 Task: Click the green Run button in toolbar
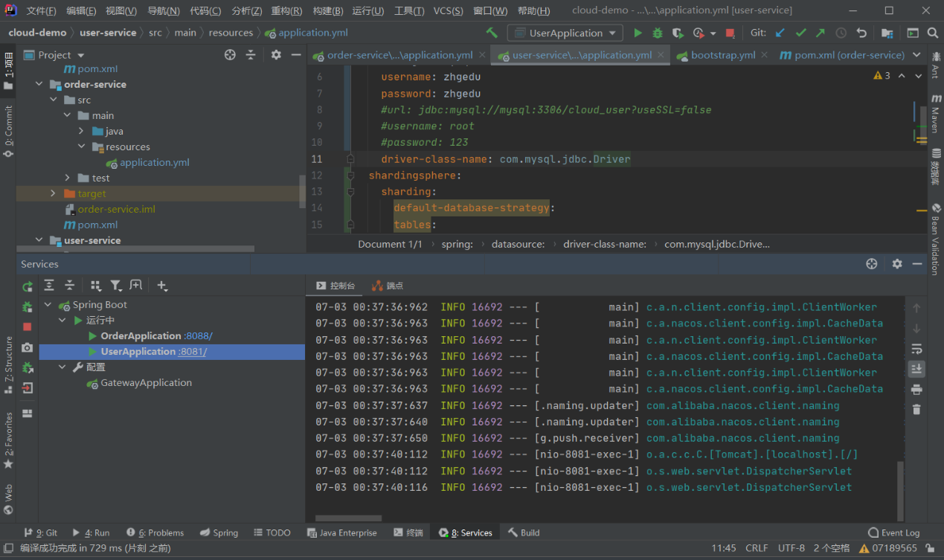[638, 33]
